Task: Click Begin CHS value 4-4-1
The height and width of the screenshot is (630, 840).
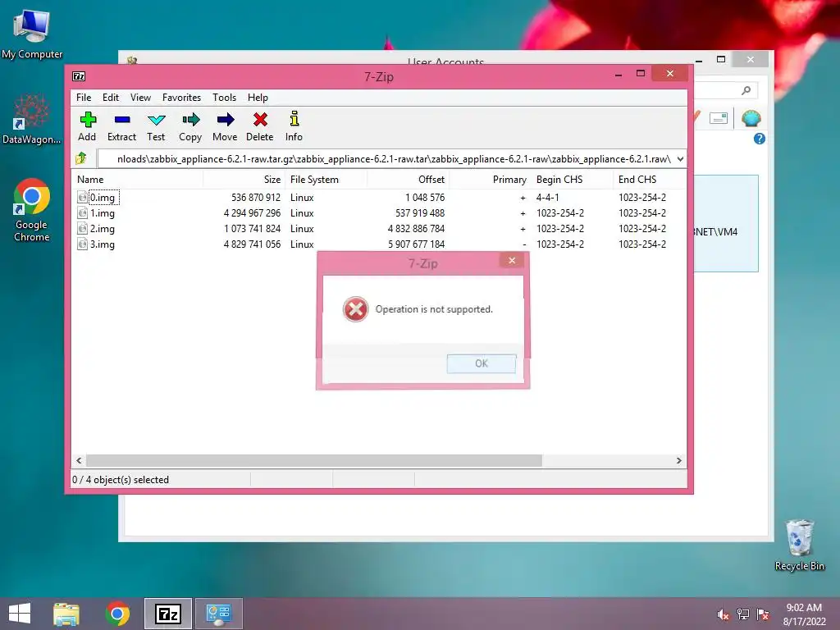Action: click(547, 197)
